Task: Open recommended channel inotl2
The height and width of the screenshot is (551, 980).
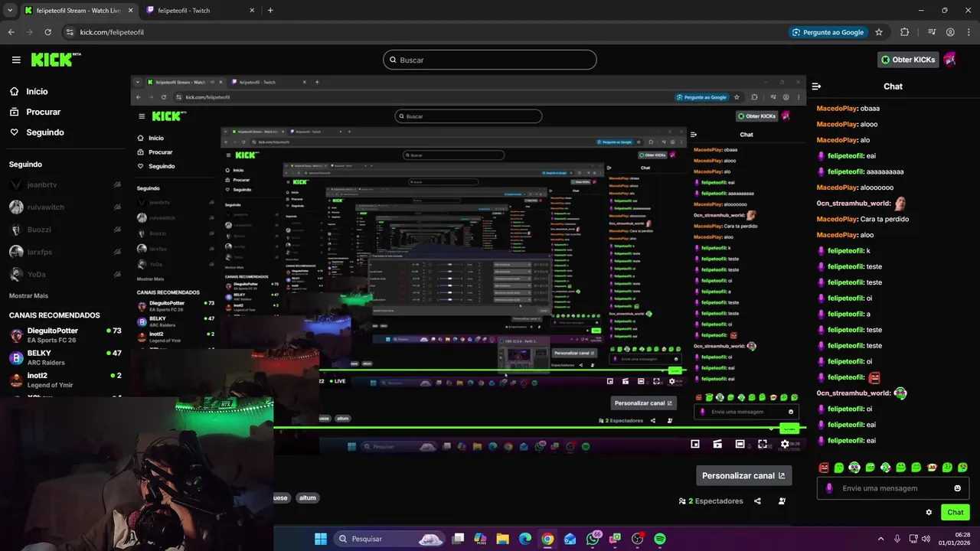Action: pos(65,380)
